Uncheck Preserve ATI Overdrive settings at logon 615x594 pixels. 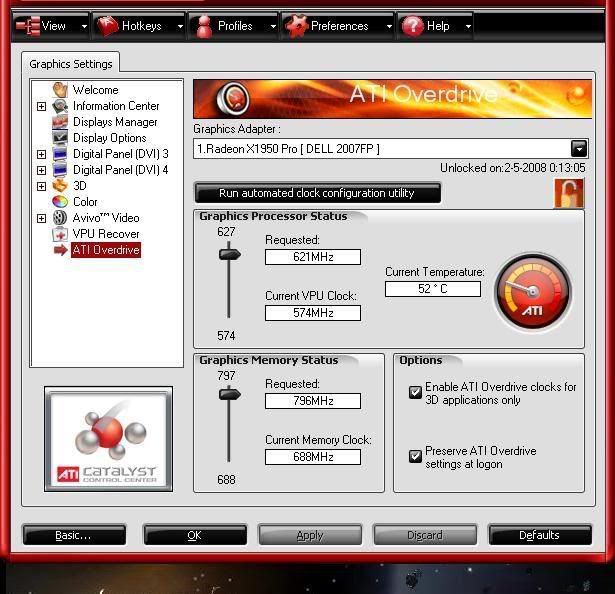click(415, 457)
